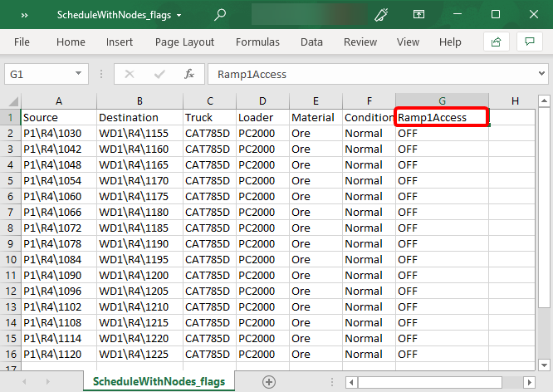Click the vertical scrollbar down arrow
Image resolution: width=553 pixels, height=392 pixels.
(545, 363)
